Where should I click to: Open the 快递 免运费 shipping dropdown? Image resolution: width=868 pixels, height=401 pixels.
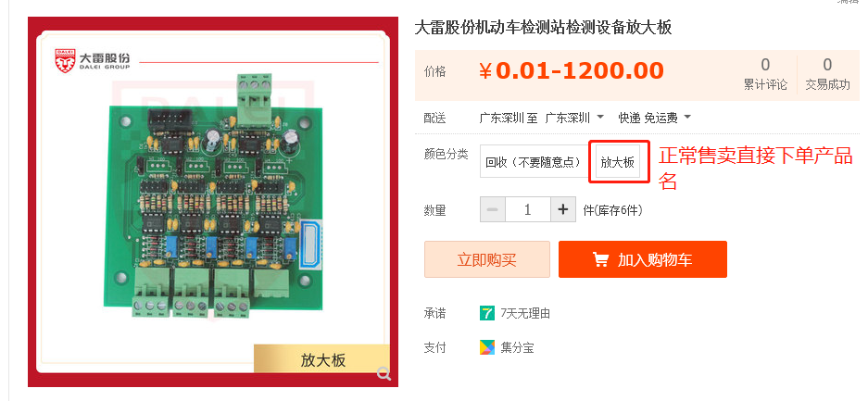click(x=655, y=118)
